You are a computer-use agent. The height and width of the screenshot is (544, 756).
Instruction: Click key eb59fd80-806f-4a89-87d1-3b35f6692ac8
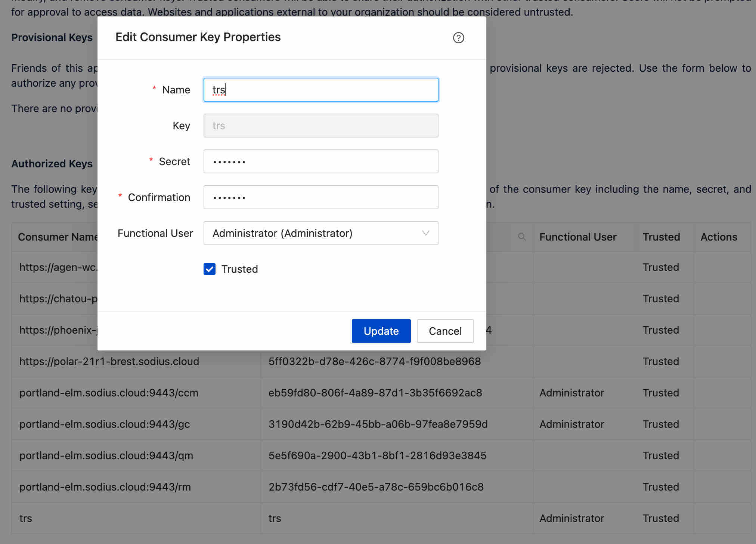coord(375,393)
